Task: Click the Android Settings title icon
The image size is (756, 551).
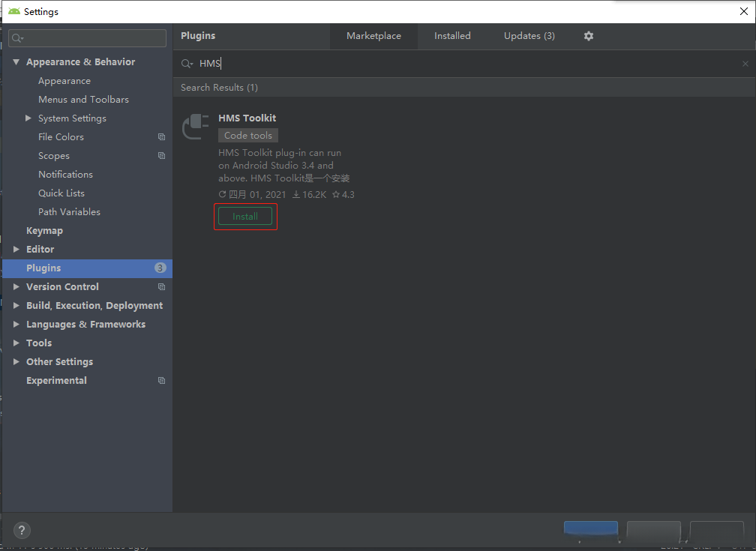Action: coord(14,11)
